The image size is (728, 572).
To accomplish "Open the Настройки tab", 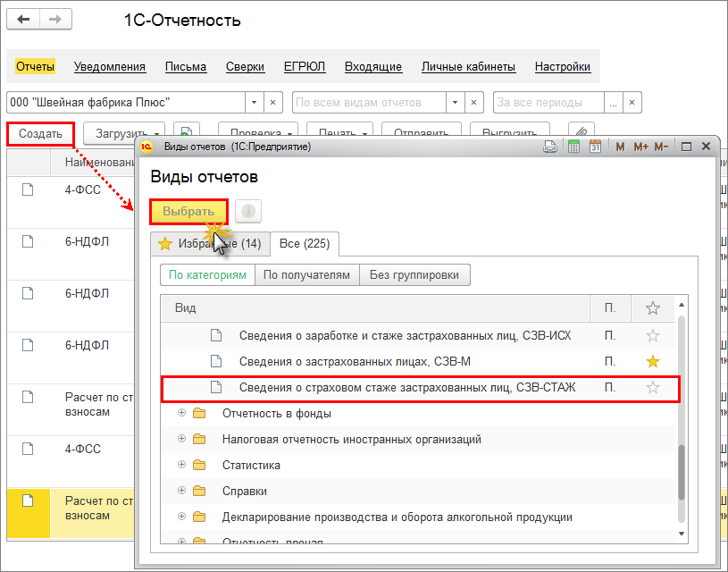I will click(563, 67).
